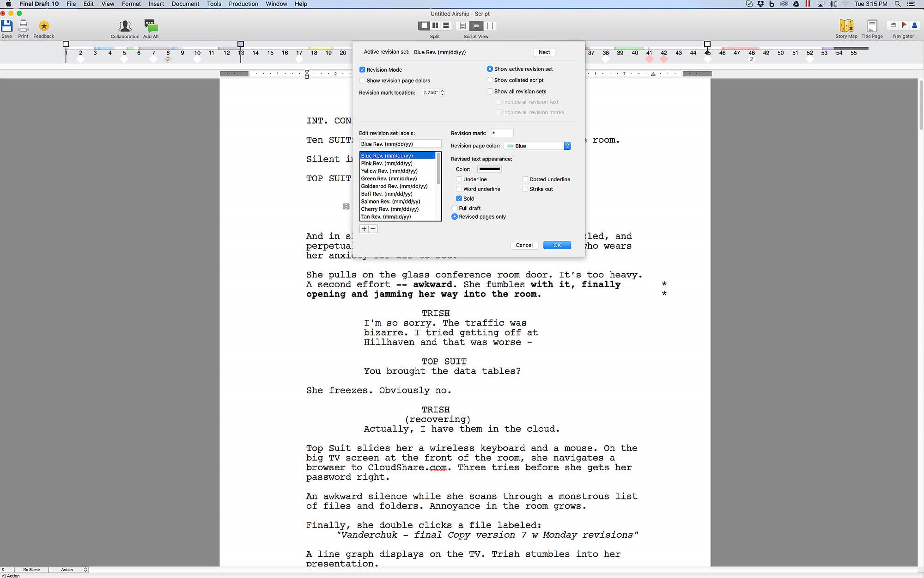Screen dimensions: 924x578
Task: Open the Story Map
Action: [x=846, y=26]
